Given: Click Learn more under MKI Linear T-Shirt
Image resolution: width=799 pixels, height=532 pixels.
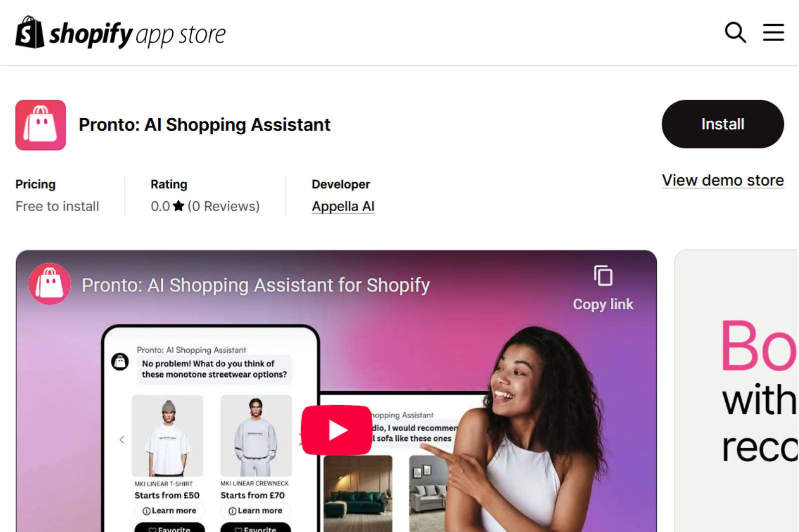Looking at the screenshot, I should tap(169, 511).
